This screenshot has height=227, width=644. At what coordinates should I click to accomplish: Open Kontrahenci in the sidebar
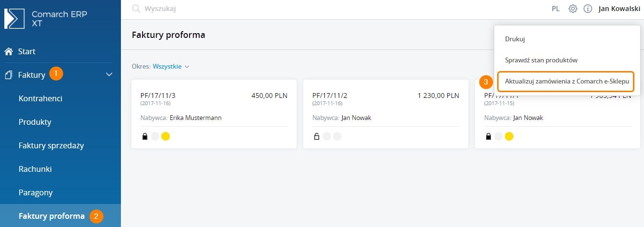(x=40, y=98)
